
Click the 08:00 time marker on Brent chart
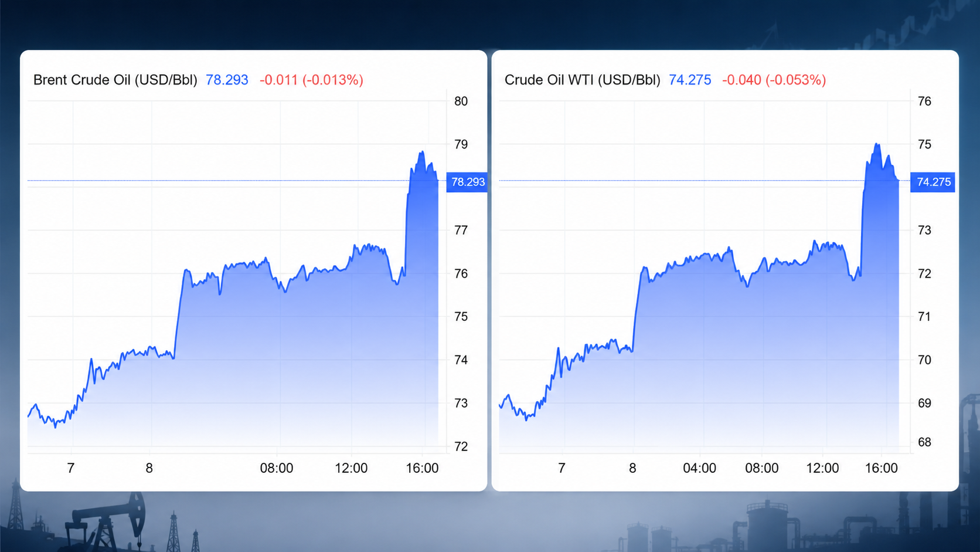click(277, 468)
